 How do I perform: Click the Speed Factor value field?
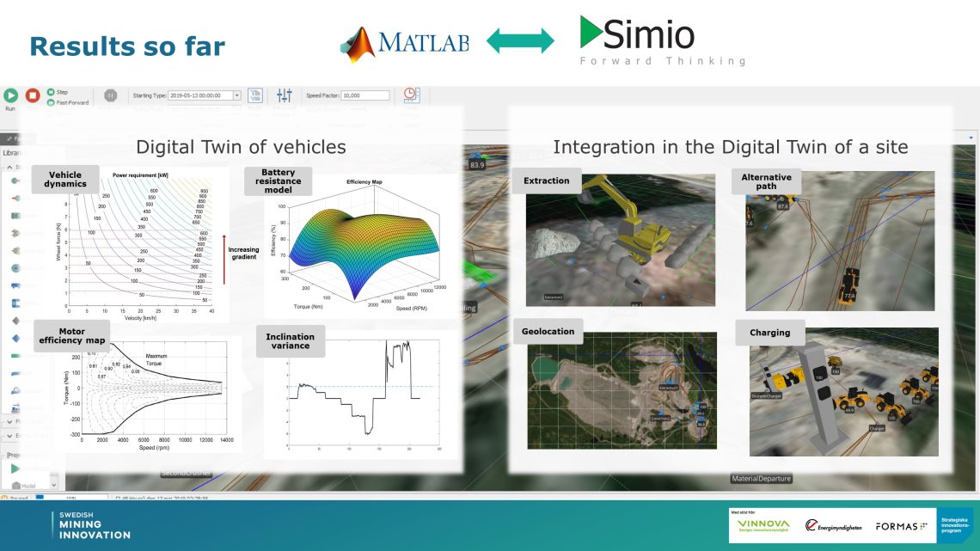click(365, 95)
